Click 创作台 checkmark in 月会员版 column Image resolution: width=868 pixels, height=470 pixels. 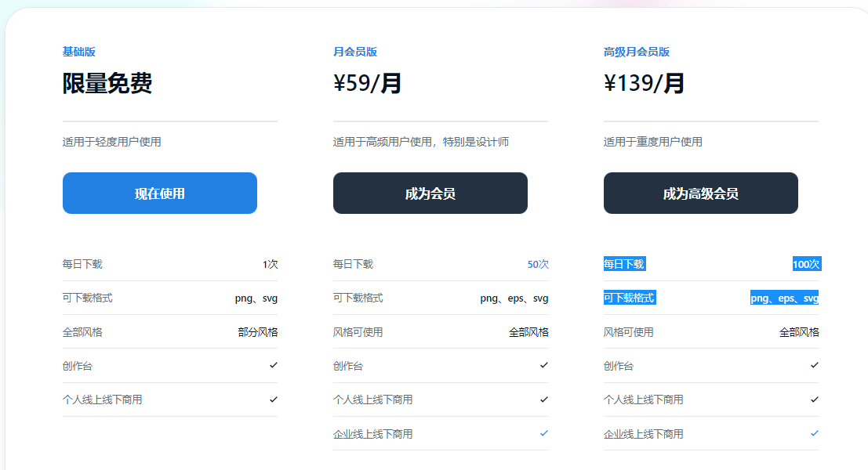(543, 365)
